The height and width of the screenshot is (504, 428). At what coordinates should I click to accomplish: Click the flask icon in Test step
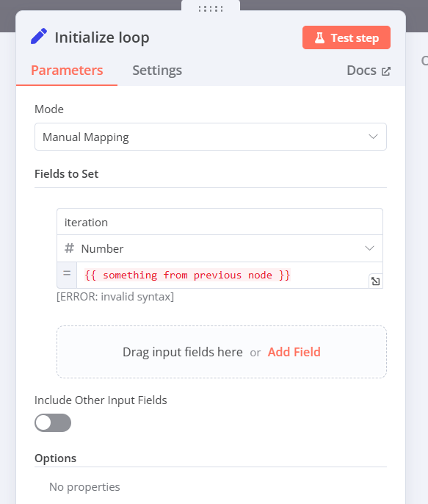pos(319,38)
